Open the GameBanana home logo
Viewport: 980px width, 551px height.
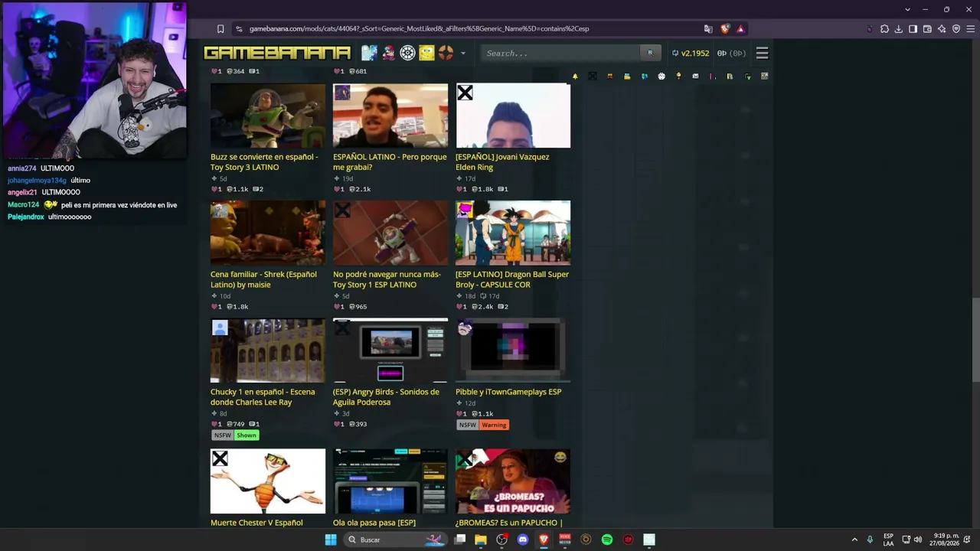tap(277, 53)
